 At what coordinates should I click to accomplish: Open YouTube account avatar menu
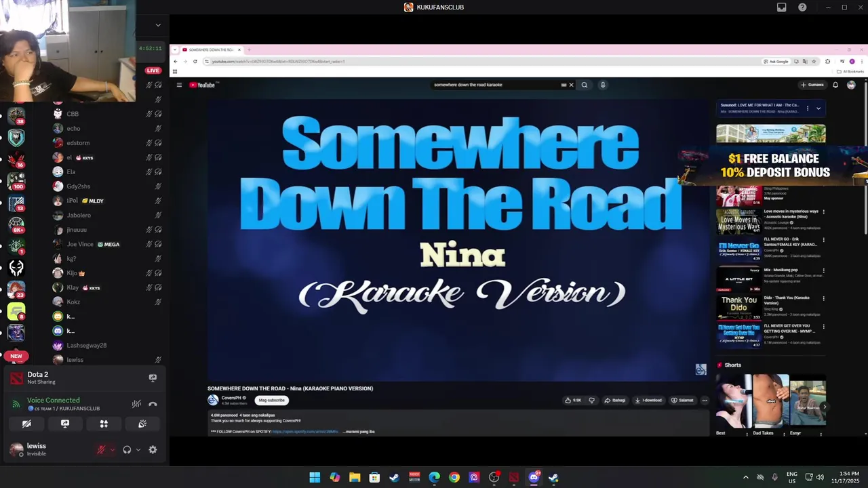click(851, 85)
